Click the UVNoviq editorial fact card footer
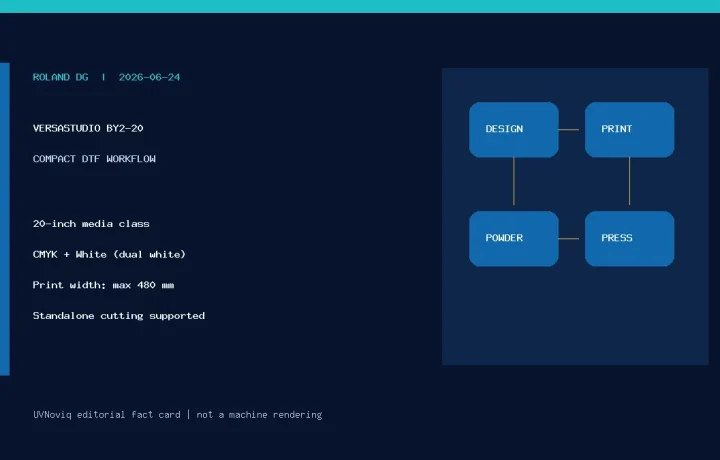 (107, 415)
